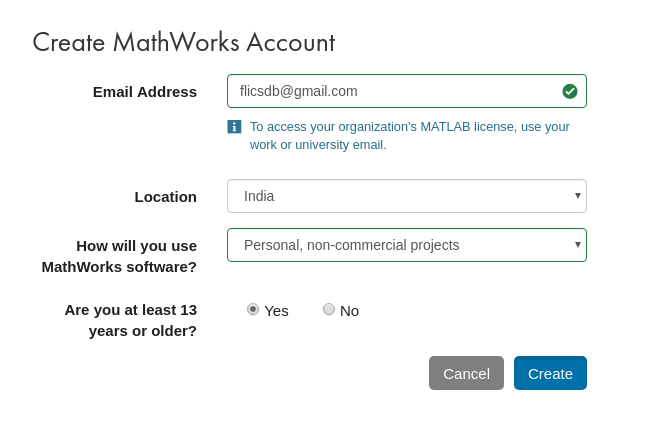659x440 pixels.
Task: Click the Yes label text
Action: pyautogui.click(x=276, y=311)
